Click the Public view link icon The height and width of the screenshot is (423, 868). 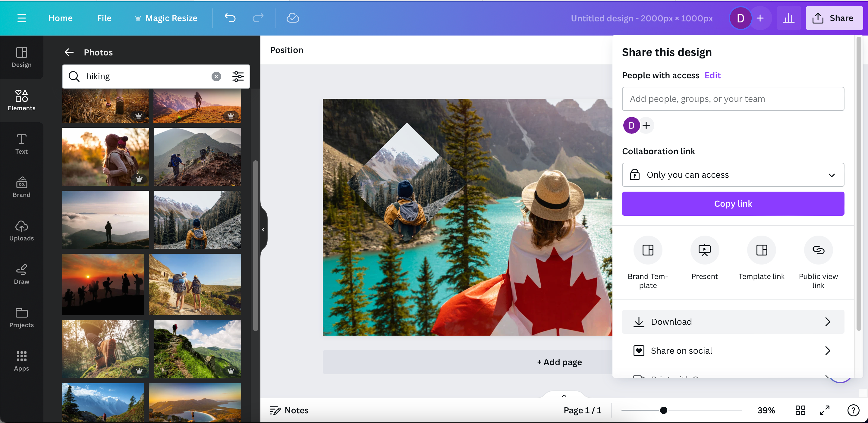pyautogui.click(x=818, y=250)
